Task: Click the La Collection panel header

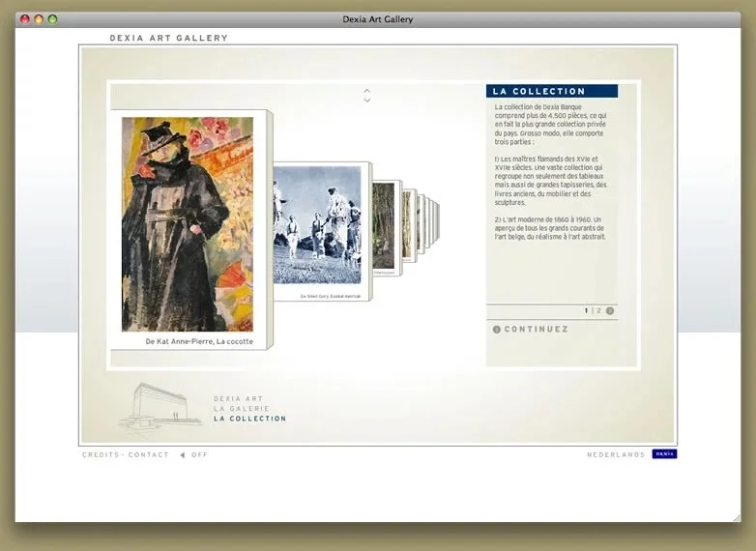Action: point(552,91)
